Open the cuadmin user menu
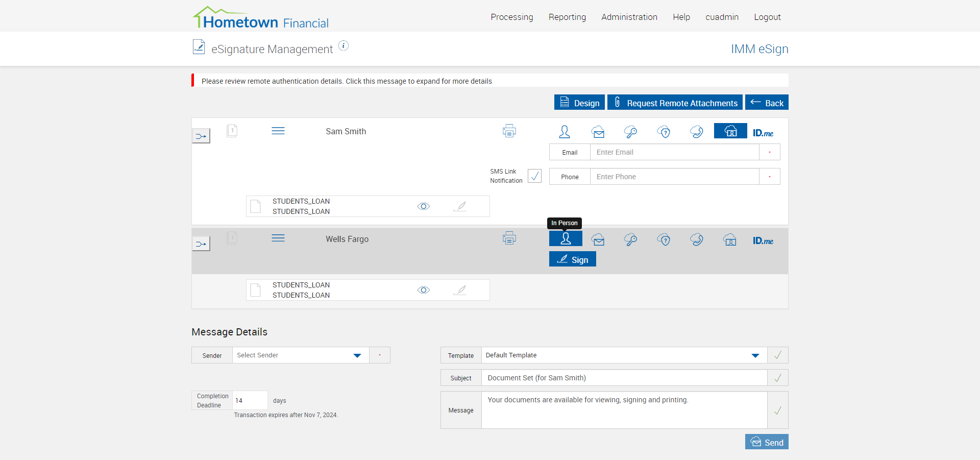The width and height of the screenshot is (980, 460). tap(722, 17)
